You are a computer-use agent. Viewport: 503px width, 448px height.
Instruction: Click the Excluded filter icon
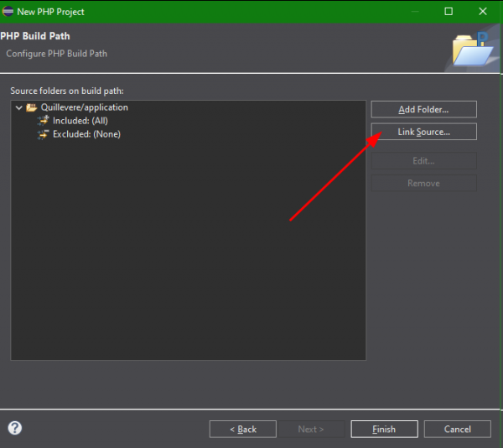[x=44, y=134]
